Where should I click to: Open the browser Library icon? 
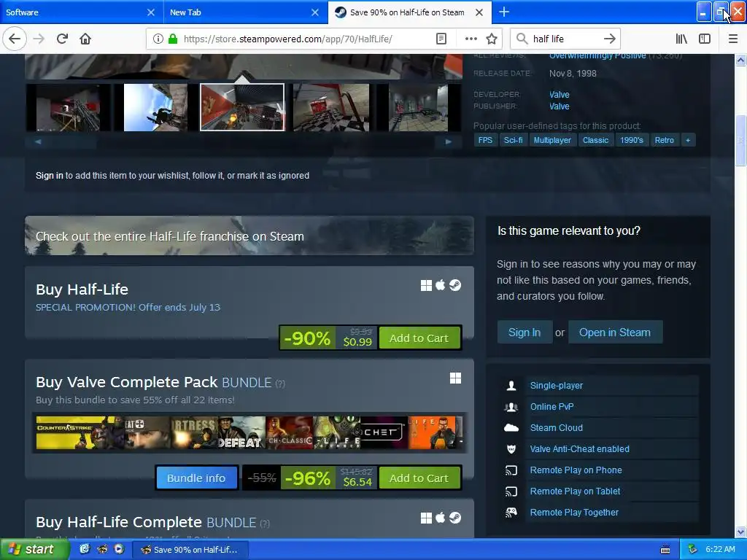click(x=681, y=39)
